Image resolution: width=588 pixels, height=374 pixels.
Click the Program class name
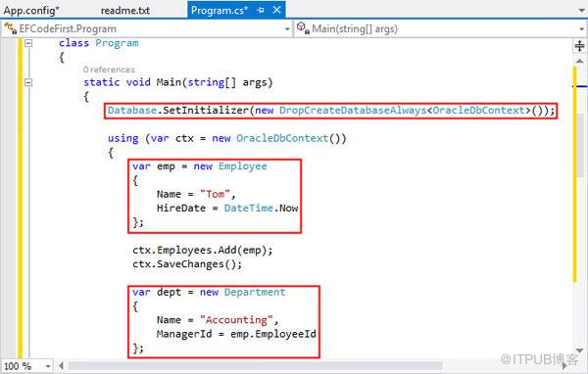click(x=117, y=43)
